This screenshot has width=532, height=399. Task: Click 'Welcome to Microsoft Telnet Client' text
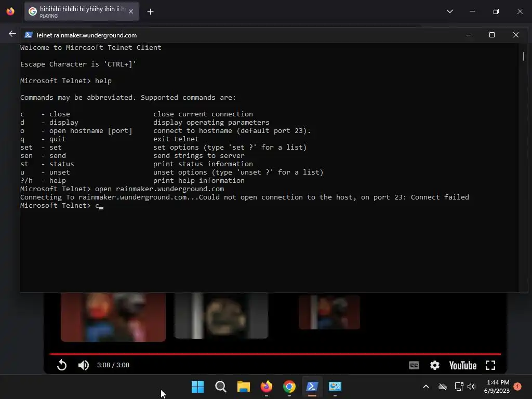point(90,47)
